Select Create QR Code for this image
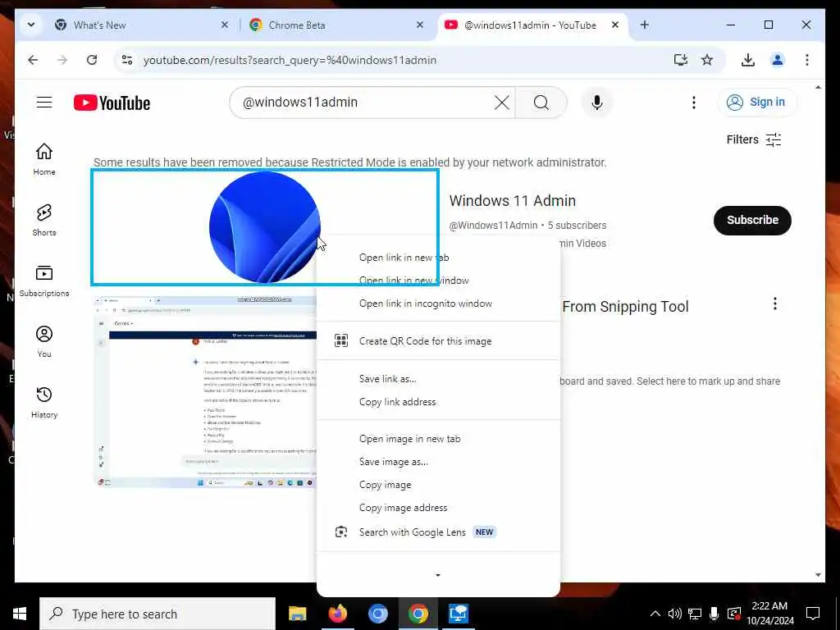The height and width of the screenshot is (630, 840). click(438, 340)
